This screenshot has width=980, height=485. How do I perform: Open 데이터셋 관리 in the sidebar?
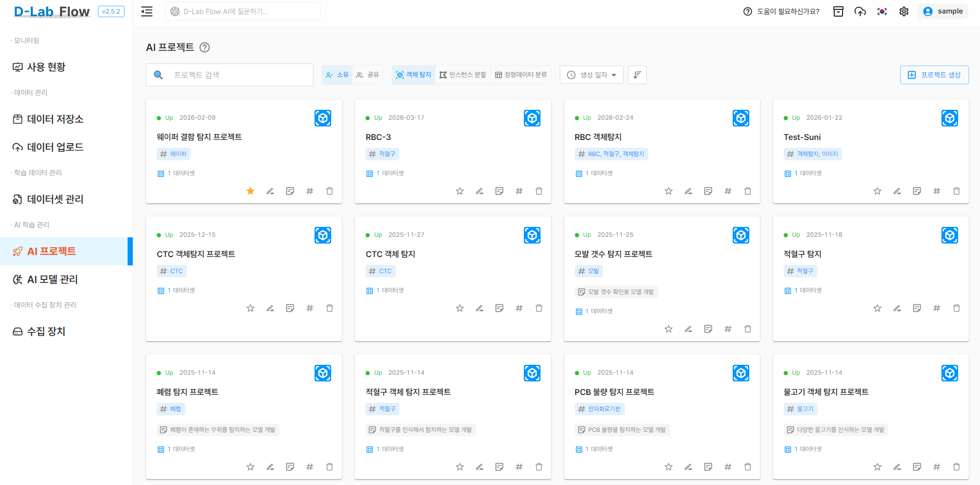[66, 199]
